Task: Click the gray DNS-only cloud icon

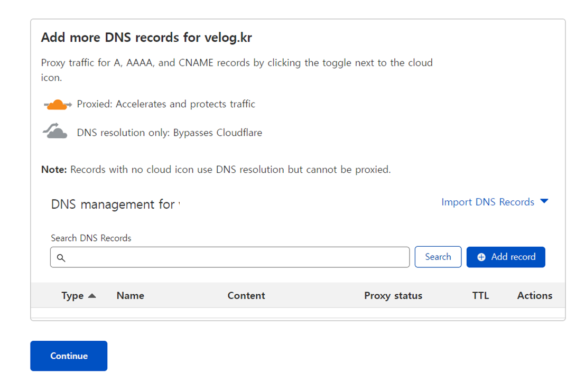Action: point(55,131)
